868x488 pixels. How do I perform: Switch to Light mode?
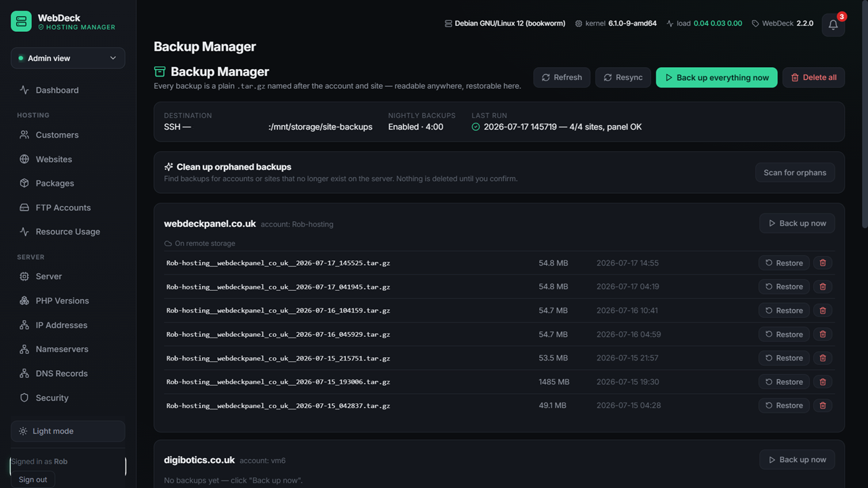[x=68, y=431]
